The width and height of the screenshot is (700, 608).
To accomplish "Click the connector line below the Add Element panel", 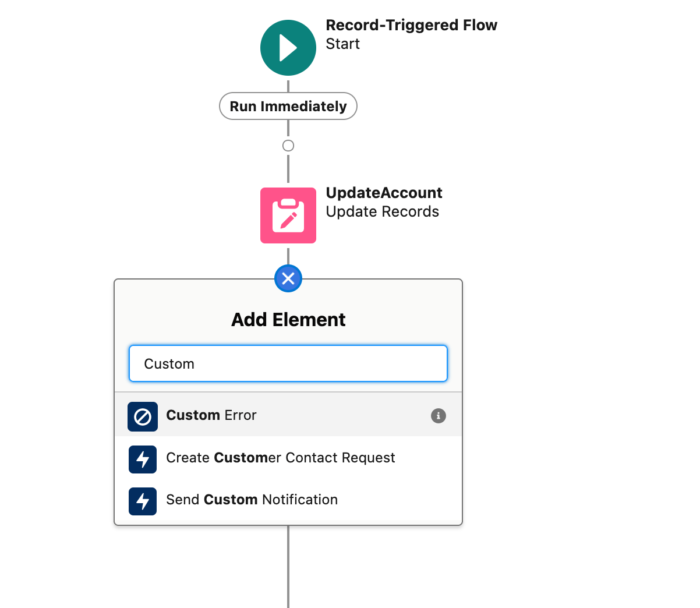I will click(288, 565).
